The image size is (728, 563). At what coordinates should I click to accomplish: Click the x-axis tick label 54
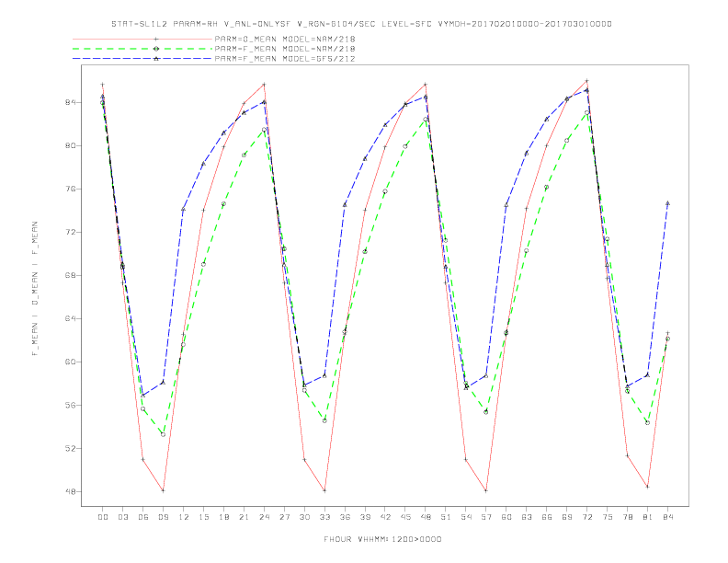click(x=466, y=517)
